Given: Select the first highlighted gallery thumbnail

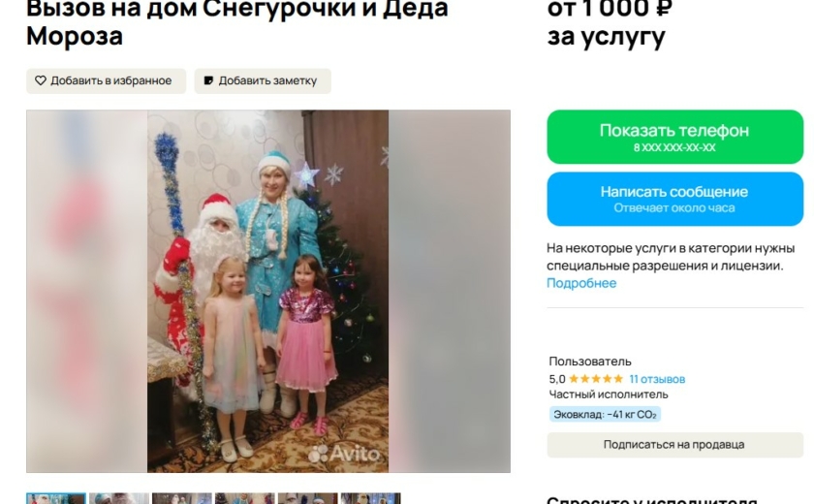Looking at the screenshot, I should tap(56, 499).
